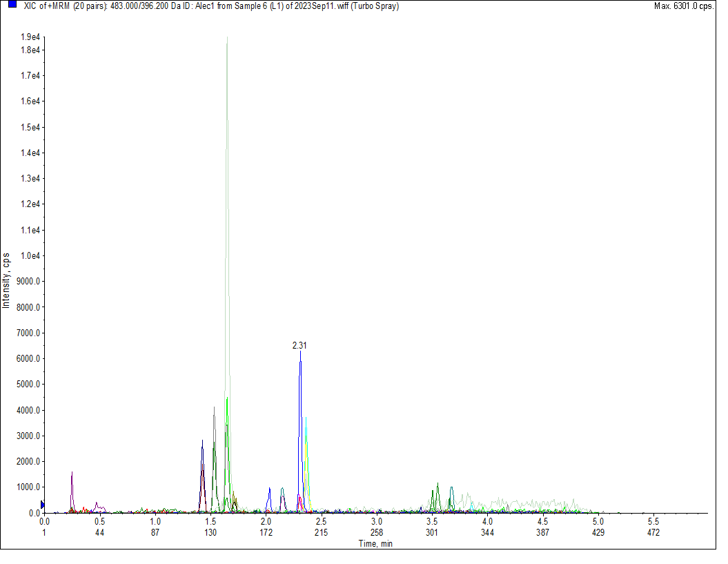Click scan number 215 under time axis
The image size is (728, 564).
click(x=322, y=532)
